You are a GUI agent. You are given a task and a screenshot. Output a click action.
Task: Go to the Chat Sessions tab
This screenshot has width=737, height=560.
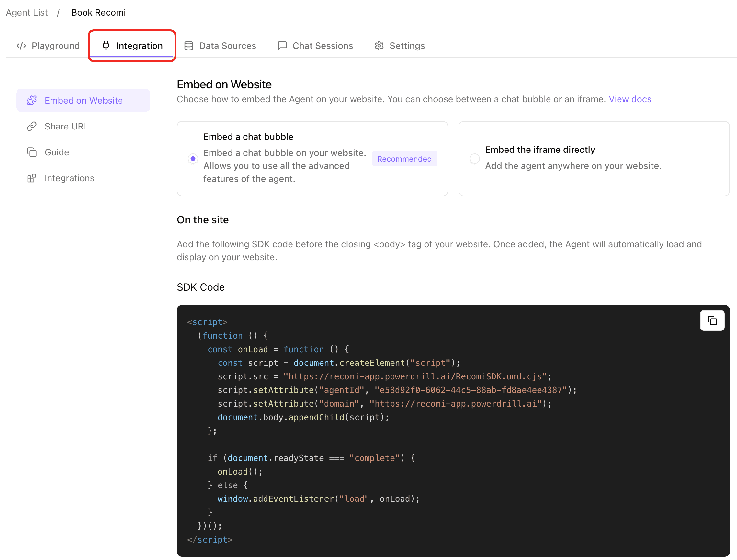tap(315, 46)
